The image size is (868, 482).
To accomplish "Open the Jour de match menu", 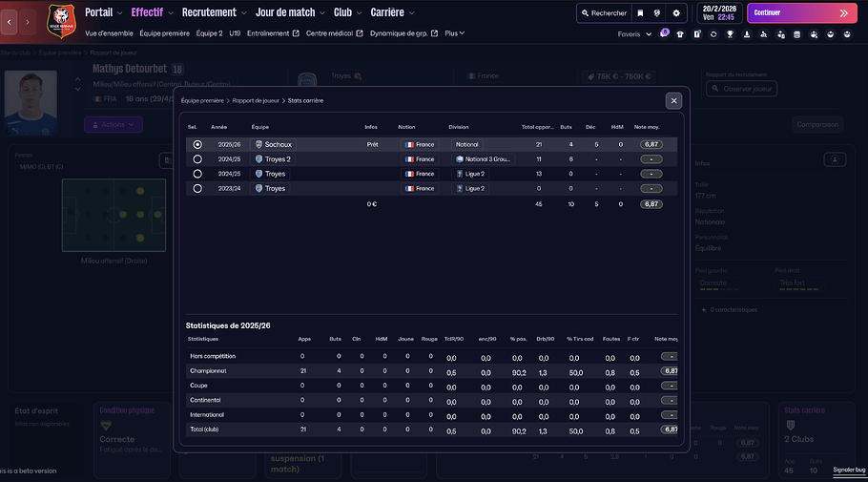I will [x=290, y=12].
